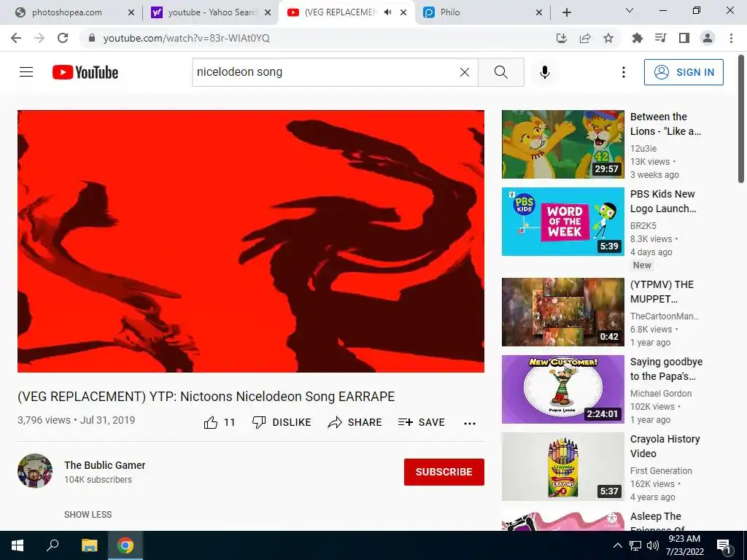The image size is (747, 560).
Task: Collapse description with SHOW LESS
Action: click(88, 515)
